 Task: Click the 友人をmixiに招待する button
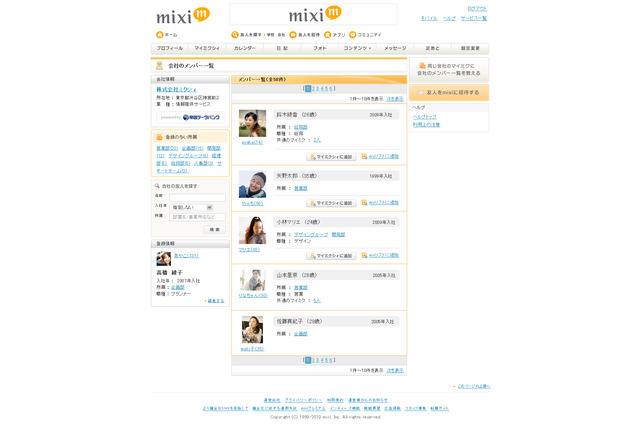449,93
